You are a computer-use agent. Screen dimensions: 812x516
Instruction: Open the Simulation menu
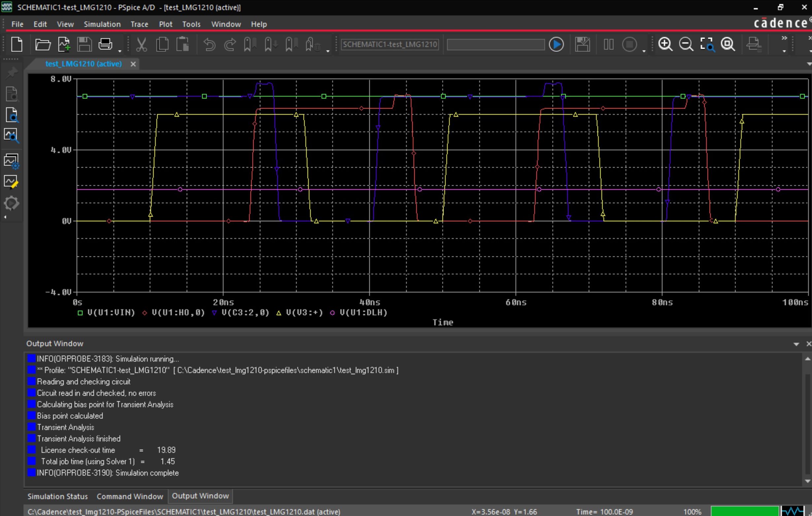tap(102, 24)
